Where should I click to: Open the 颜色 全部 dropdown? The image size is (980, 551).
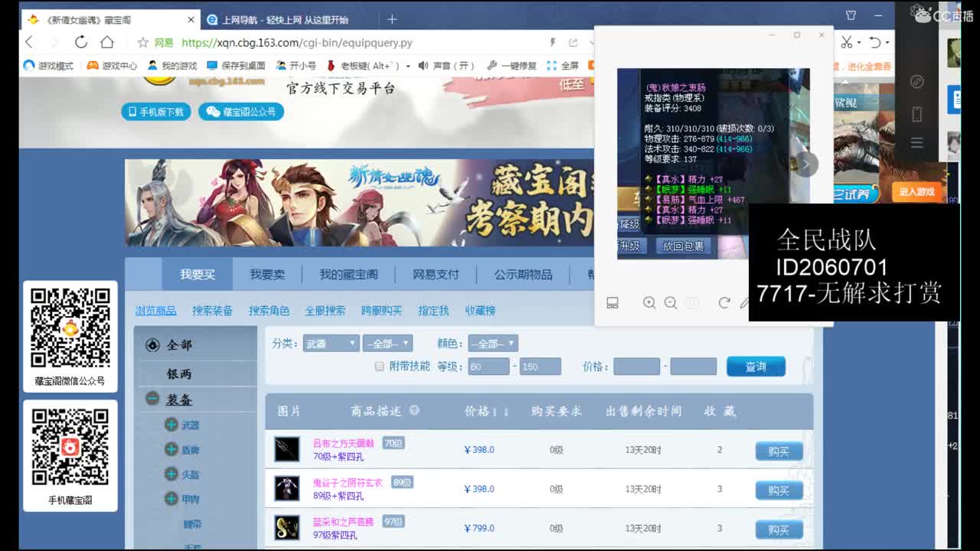pyautogui.click(x=494, y=344)
